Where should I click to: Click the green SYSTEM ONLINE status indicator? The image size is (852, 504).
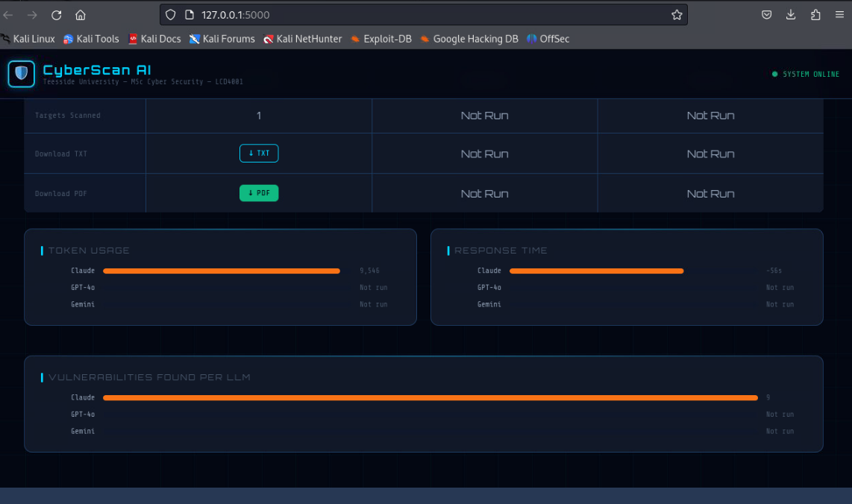[x=806, y=75]
